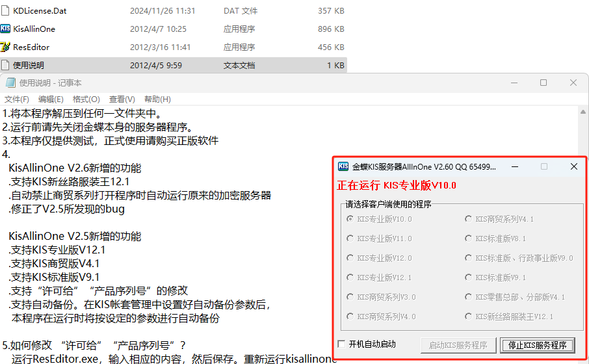Screen dimensions: 589x364
Task: Open the 编辑(E) menu in Notepad
Action: (51, 99)
